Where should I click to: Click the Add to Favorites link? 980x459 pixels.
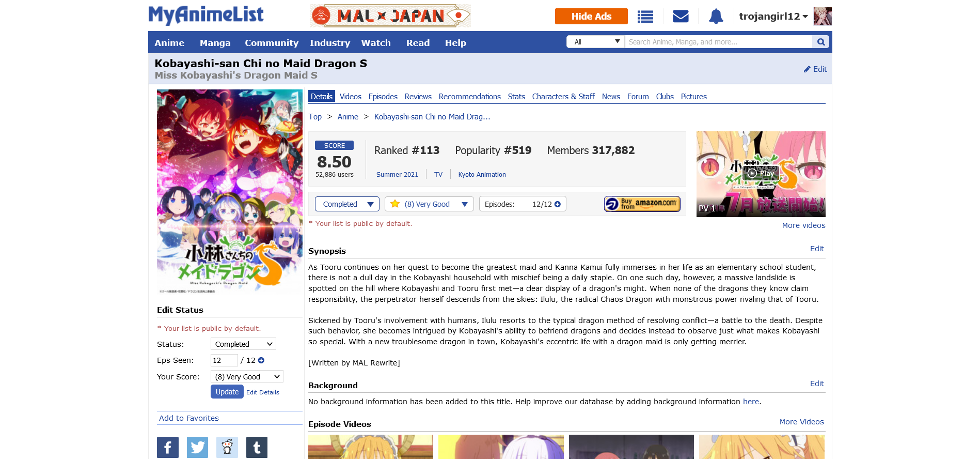coord(189,418)
